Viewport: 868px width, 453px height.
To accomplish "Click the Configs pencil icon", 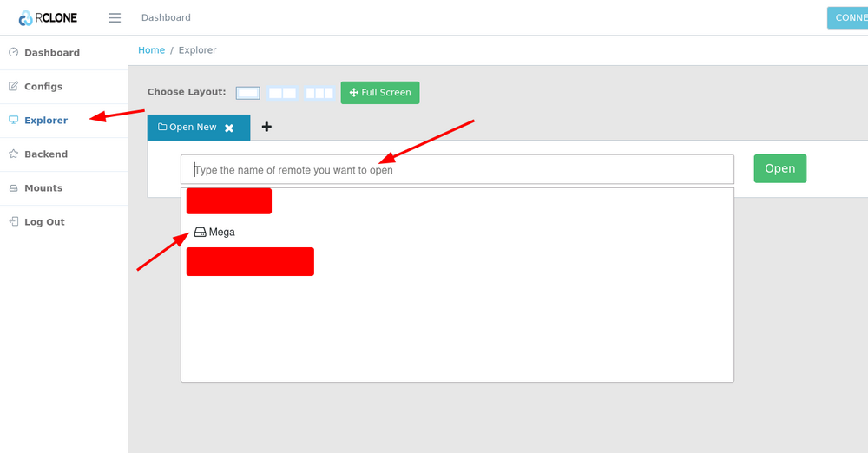I will click(13, 86).
